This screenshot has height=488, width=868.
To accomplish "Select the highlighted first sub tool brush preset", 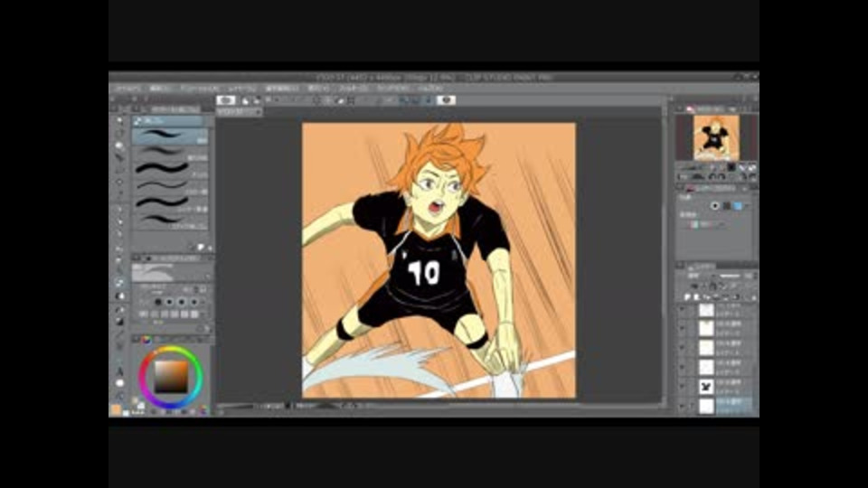I will pos(170,136).
